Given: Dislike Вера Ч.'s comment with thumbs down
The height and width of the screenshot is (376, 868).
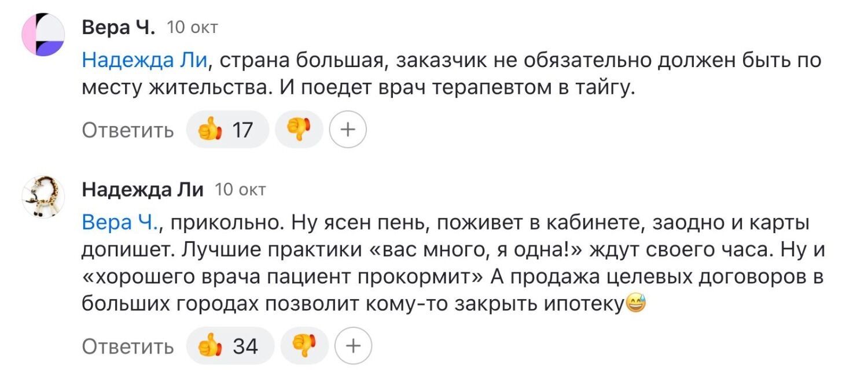Looking at the screenshot, I should tap(299, 130).
